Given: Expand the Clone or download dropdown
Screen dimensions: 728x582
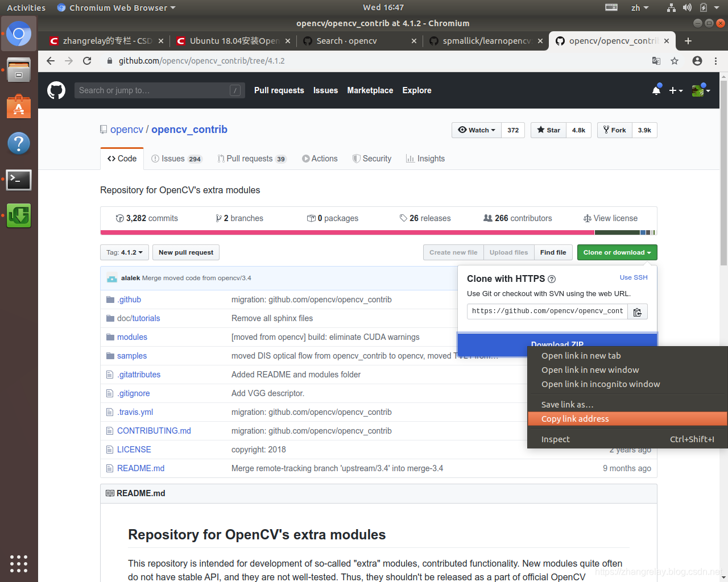Looking at the screenshot, I should click(x=617, y=252).
